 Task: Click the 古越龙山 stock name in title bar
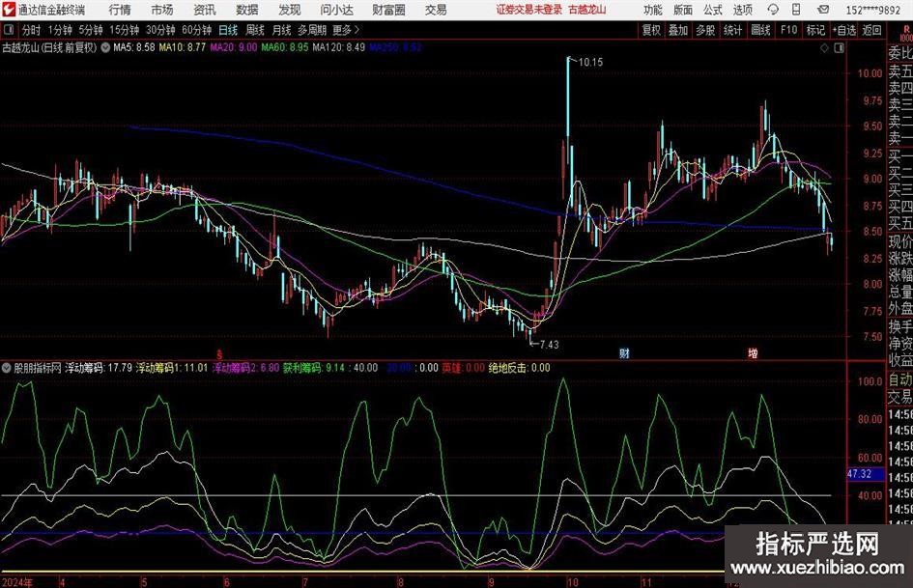point(587,10)
